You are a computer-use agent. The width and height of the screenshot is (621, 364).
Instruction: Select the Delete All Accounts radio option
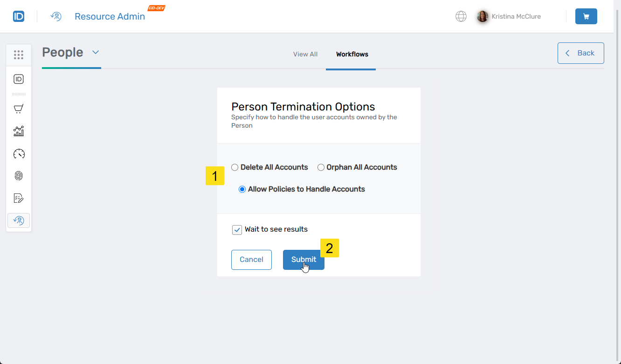click(235, 167)
